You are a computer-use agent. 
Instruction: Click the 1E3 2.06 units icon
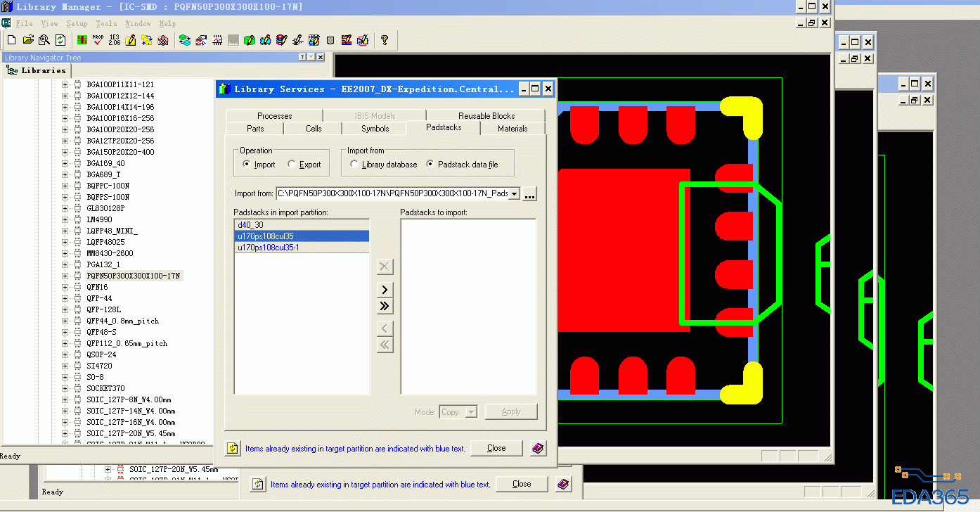[x=114, y=40]
